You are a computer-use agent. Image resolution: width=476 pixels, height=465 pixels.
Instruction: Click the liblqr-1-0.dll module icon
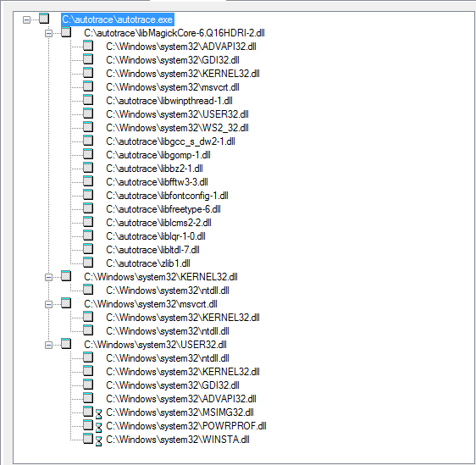[88, 235]
